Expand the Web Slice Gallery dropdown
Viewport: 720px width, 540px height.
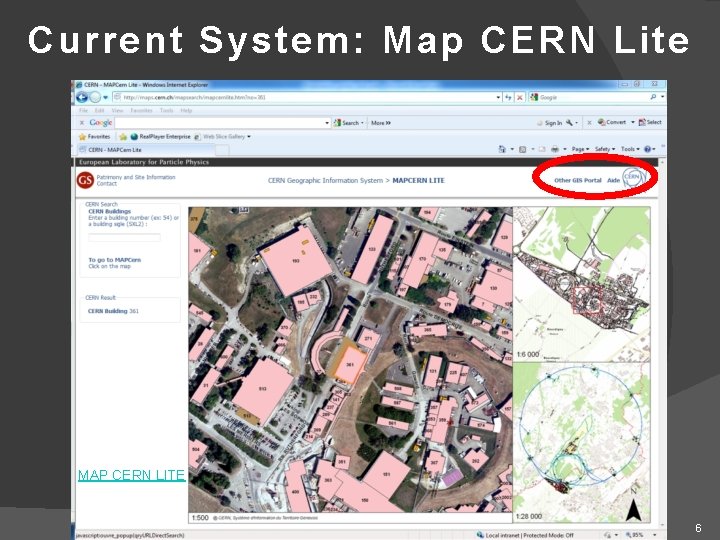pyautogui.click(x=248, y=136)
